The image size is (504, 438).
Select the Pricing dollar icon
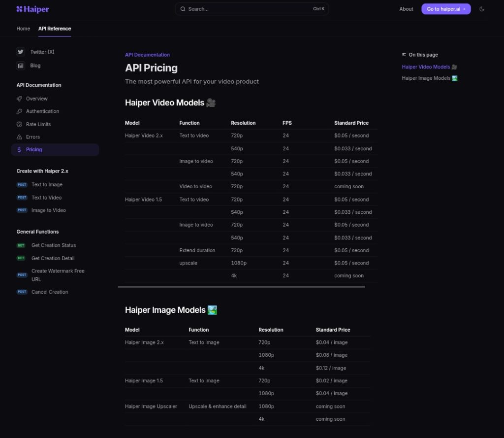tap(20, 149)
